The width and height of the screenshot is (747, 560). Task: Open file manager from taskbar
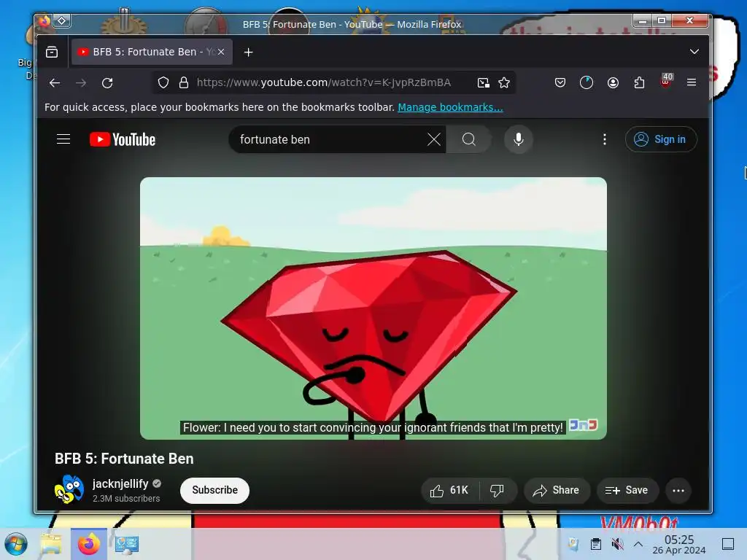point(52,544)
